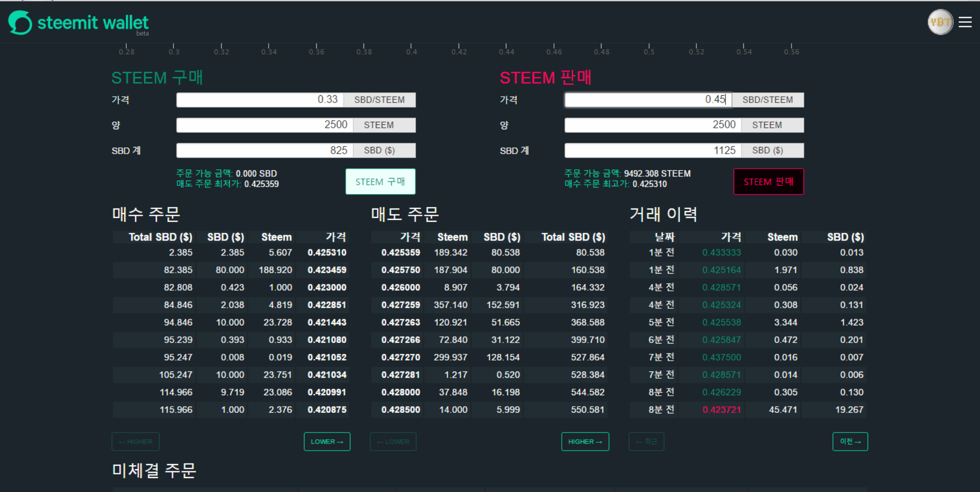Click the highest bid price 0.425310 link
Viewport: 980px width, 492px height.
(650, 184)
